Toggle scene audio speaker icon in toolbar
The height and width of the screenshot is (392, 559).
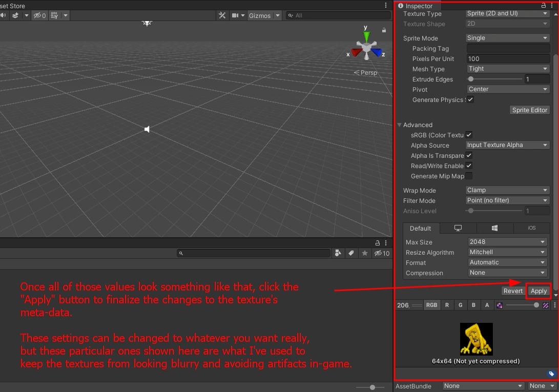(3, 15)
